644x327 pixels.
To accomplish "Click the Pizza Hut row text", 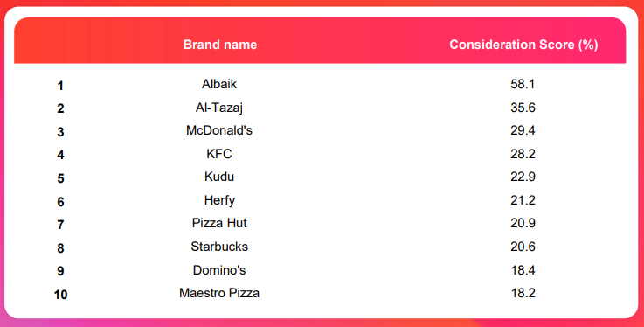I will (219, 223).
